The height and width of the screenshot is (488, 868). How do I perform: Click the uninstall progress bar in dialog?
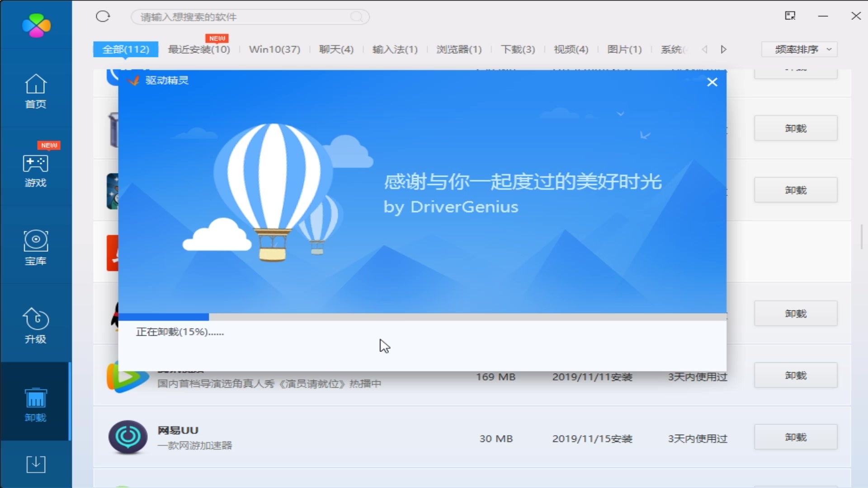[x=422, y=317]
